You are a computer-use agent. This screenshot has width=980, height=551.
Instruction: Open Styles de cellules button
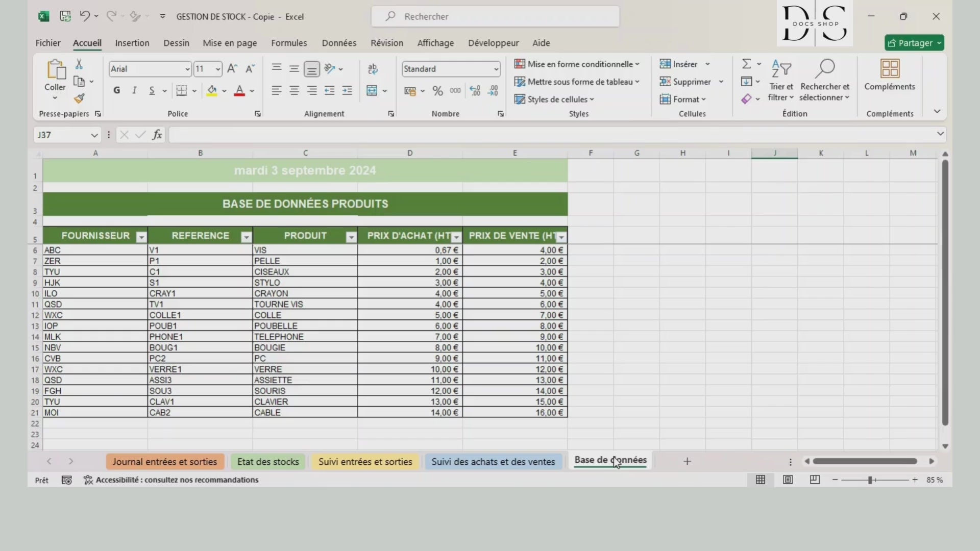click(x=554, y=99)
